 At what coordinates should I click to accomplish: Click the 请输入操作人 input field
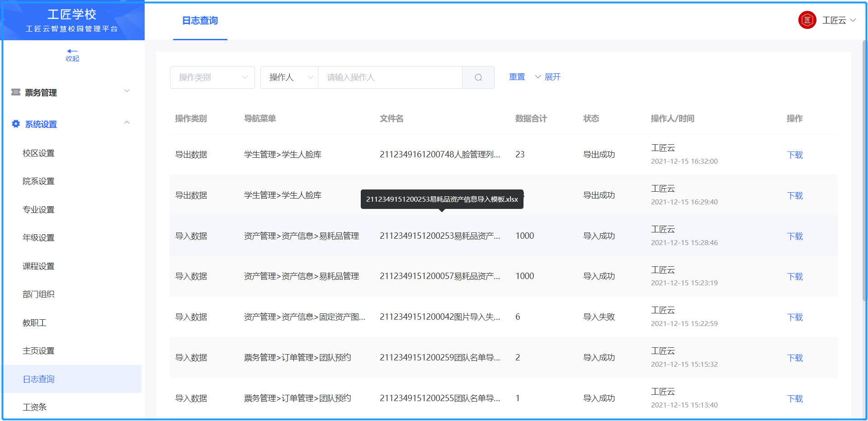coord(390,77)
